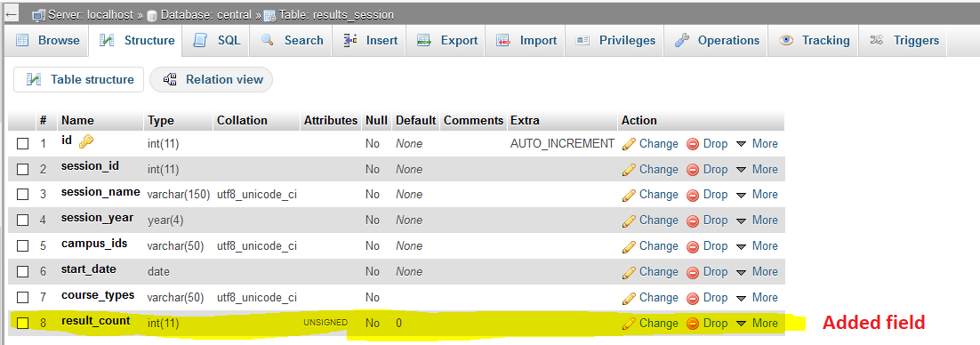Click the Table: results_session breadcrumb link
Screen dimensions: 980x345
point(336,14)
